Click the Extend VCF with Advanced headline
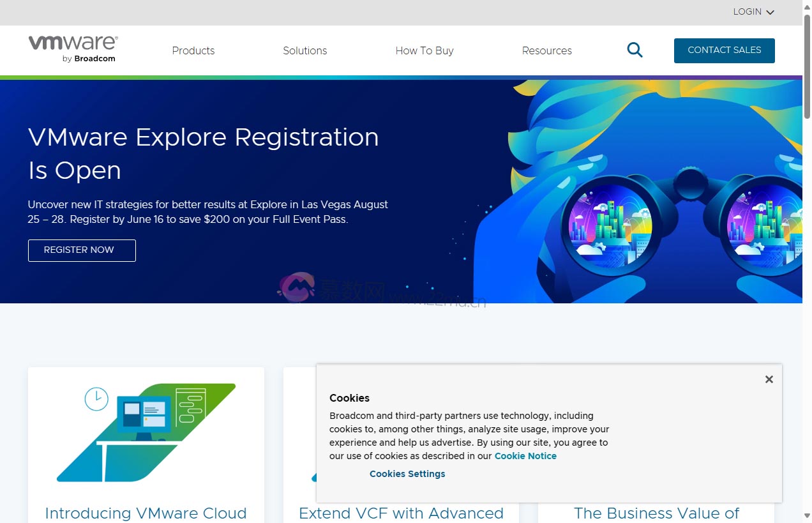This screenshot has height=523, width=812. click(x=401, y=513)
